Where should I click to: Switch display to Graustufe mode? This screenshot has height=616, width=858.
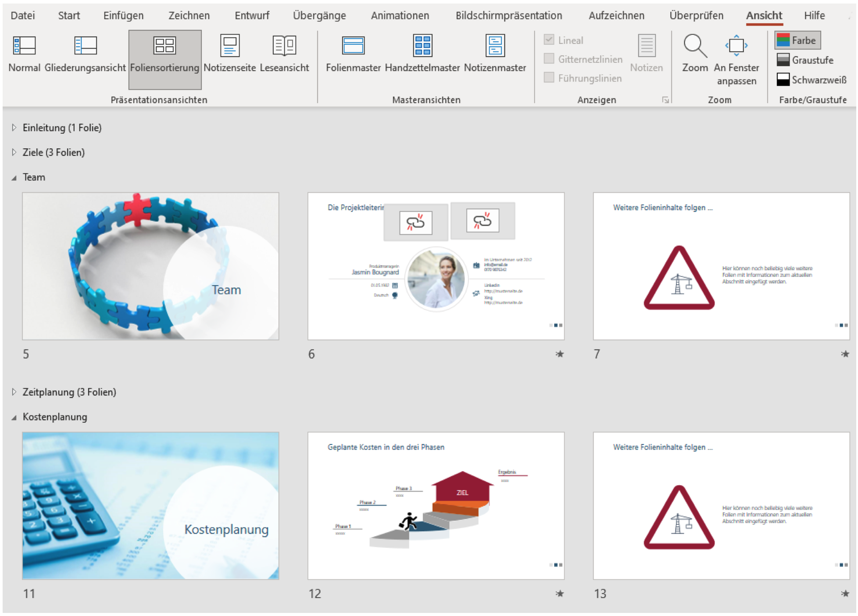(x=805, y=60)
